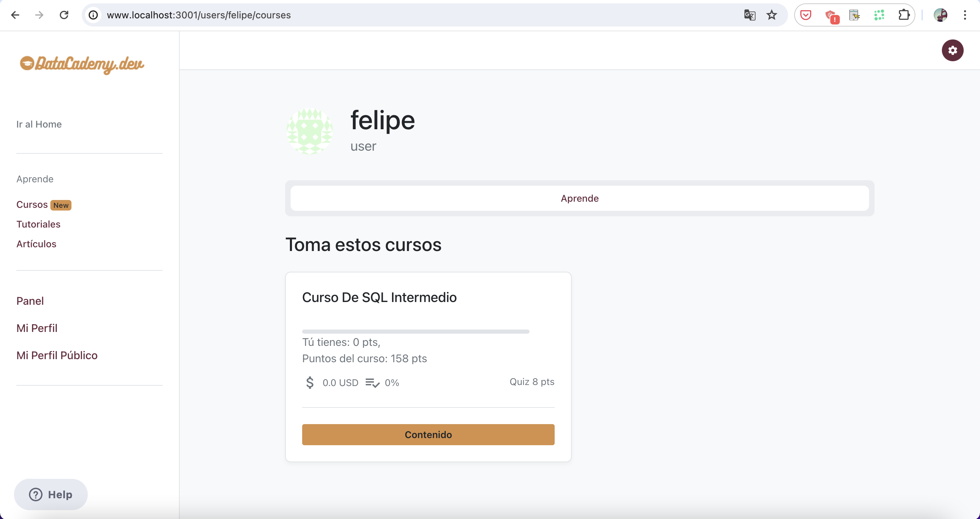Screen dimensions: 980x519
Task: Click Tú tienes: 0 pts text
Action: coord(341,342)
